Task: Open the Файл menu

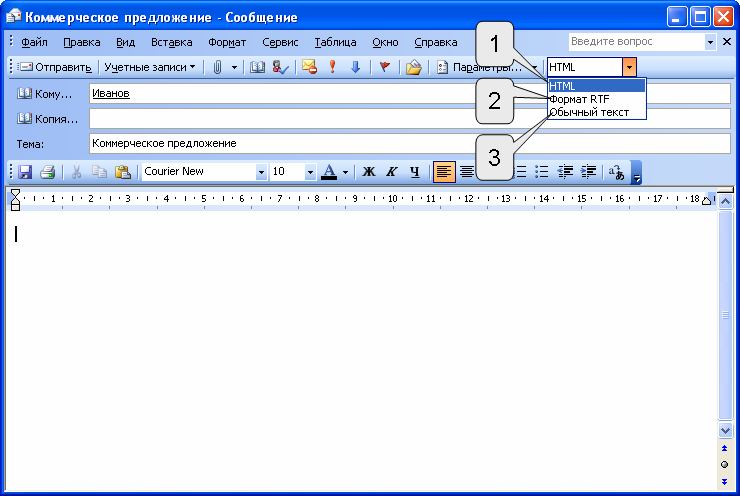Action: [34, 42]
